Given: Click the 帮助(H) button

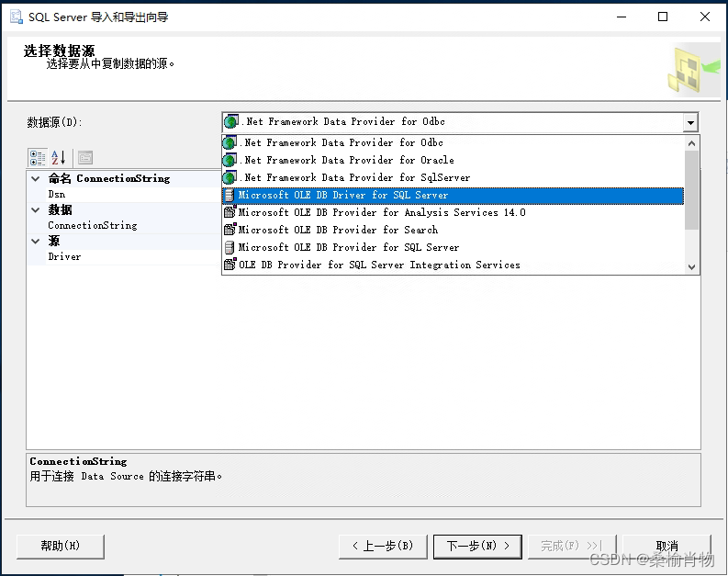Looking at the screenshot, I should (61, 547).
